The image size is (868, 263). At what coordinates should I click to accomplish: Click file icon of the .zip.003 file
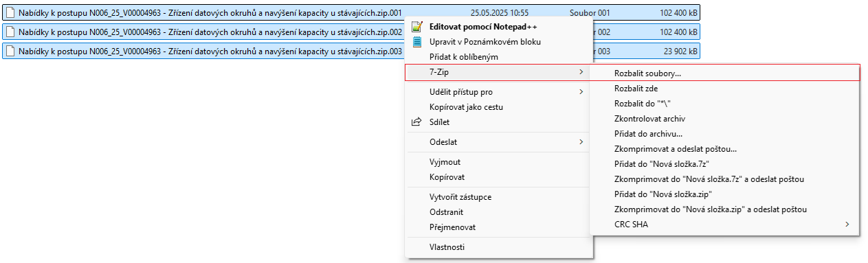tap(10, 52)
